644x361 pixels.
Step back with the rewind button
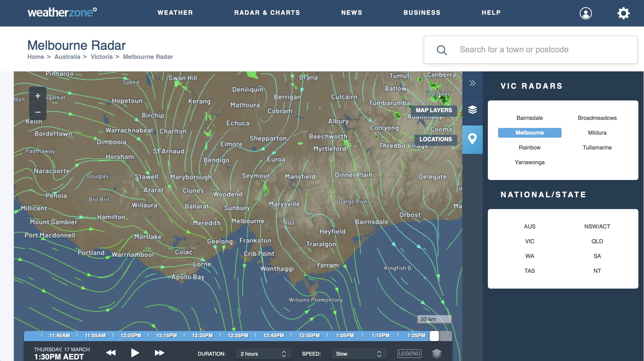coord(111,353)
